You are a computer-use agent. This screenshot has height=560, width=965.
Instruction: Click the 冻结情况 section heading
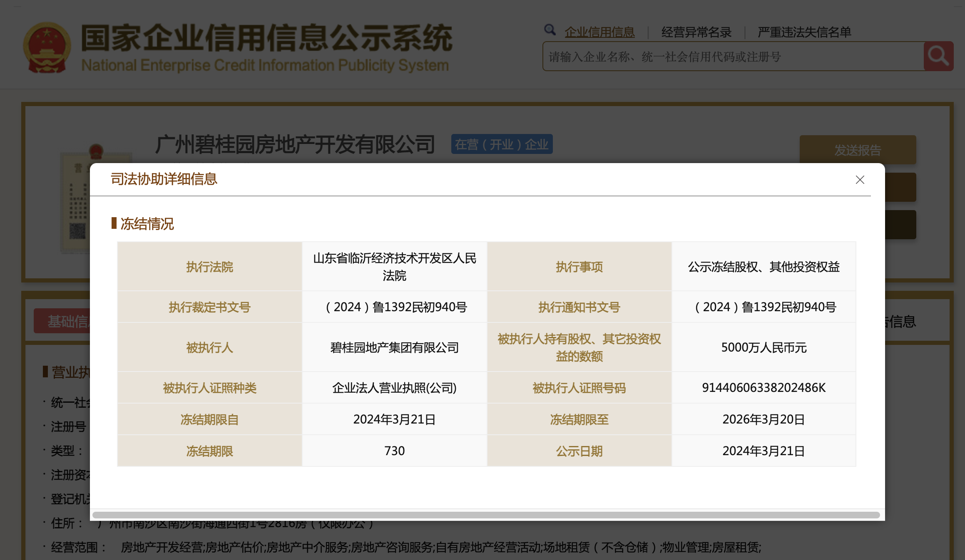coord(147,224)
